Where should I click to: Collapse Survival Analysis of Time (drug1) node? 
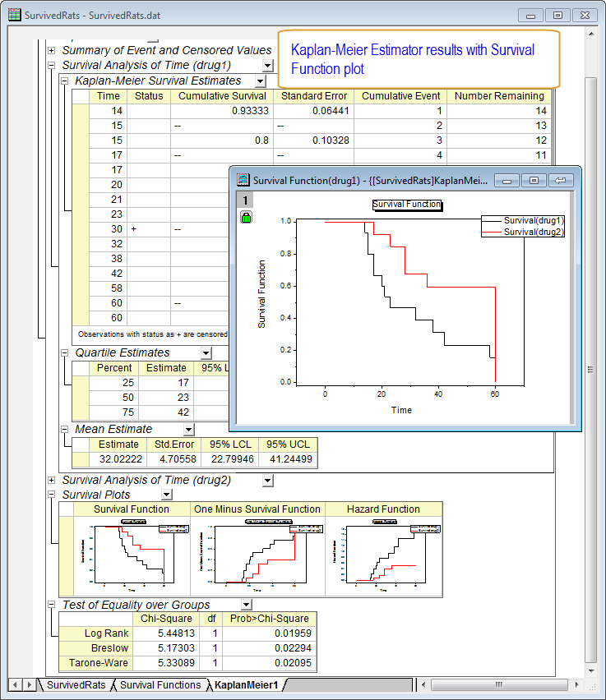[x=52, y=65]
